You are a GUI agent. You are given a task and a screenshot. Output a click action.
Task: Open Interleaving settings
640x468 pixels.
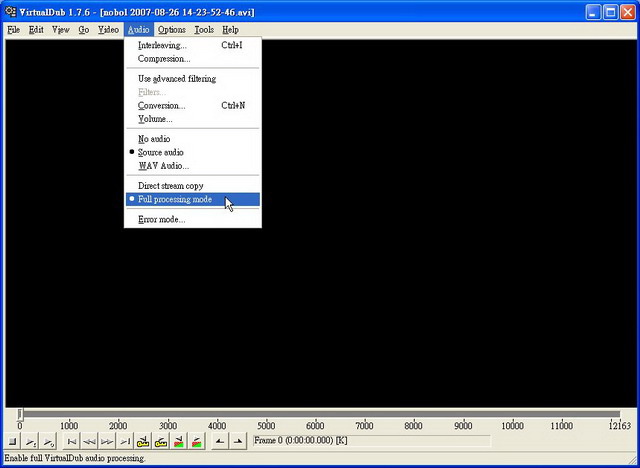193,45
